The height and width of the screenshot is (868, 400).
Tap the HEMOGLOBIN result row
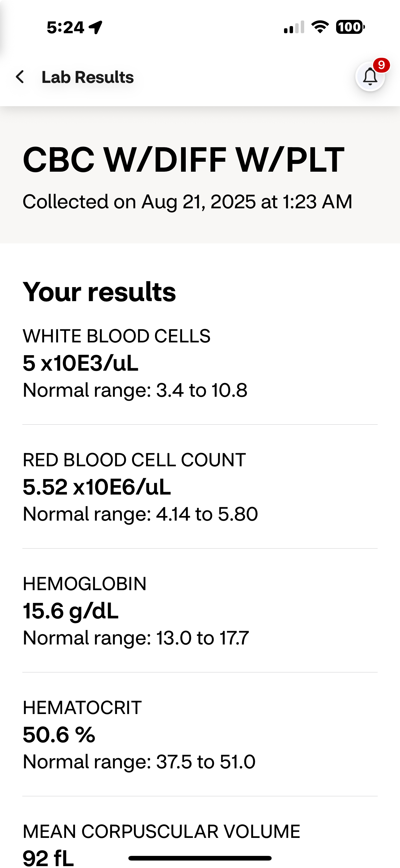200,611
